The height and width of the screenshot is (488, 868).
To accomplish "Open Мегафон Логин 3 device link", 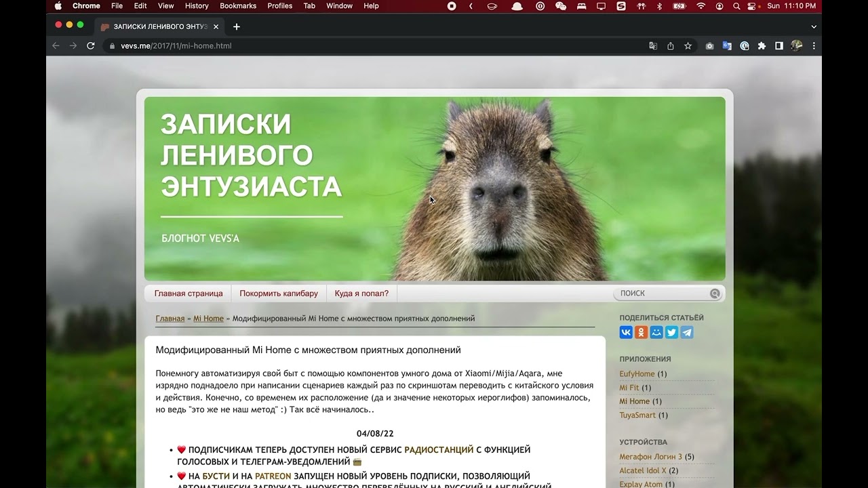I will tap(651, 457).
